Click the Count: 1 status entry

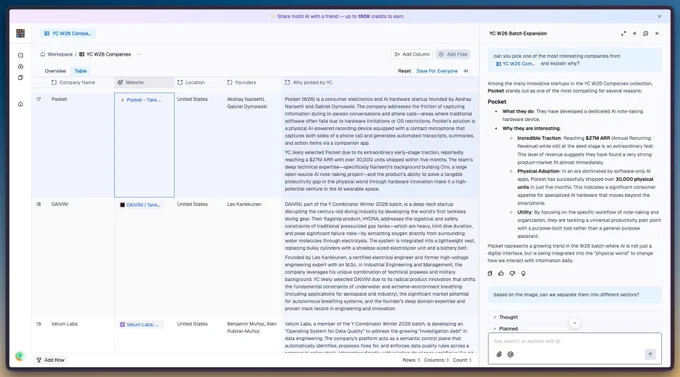click(x=462, y=360)
